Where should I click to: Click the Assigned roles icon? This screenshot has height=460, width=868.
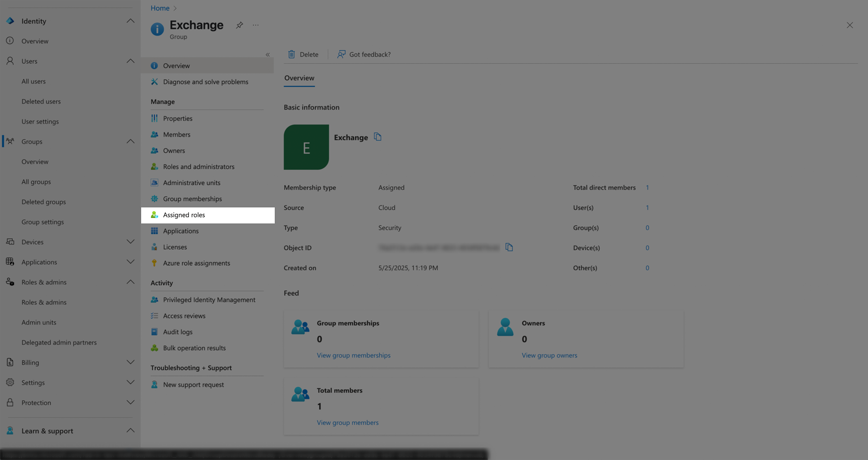pos(154,215)
